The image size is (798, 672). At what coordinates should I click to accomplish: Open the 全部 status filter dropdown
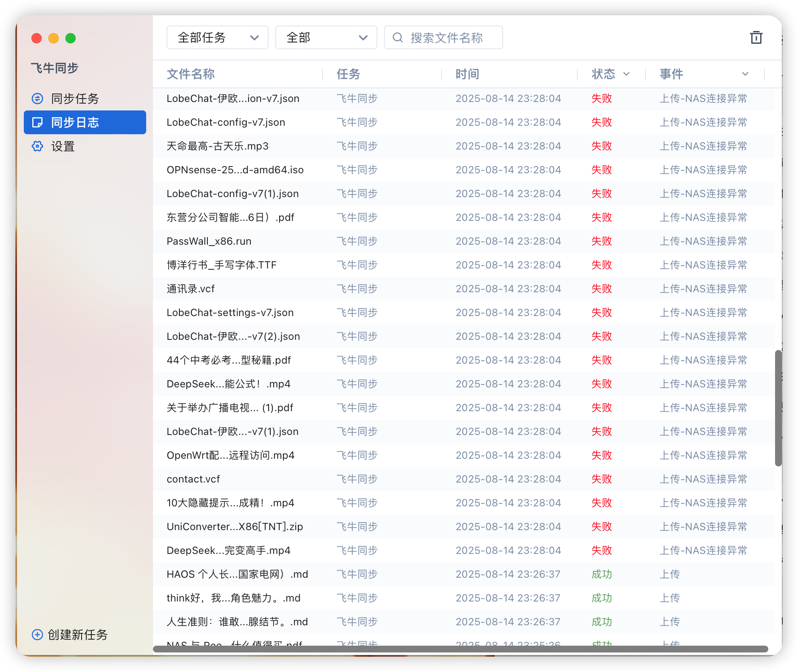326,37
